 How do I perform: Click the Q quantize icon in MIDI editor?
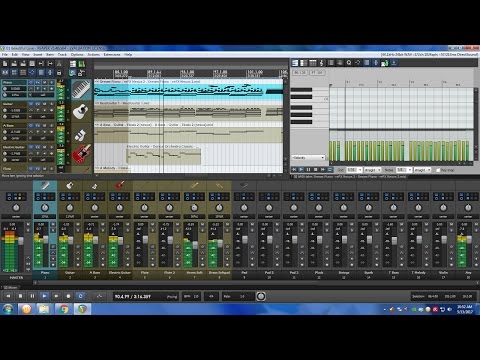[349, 63]
